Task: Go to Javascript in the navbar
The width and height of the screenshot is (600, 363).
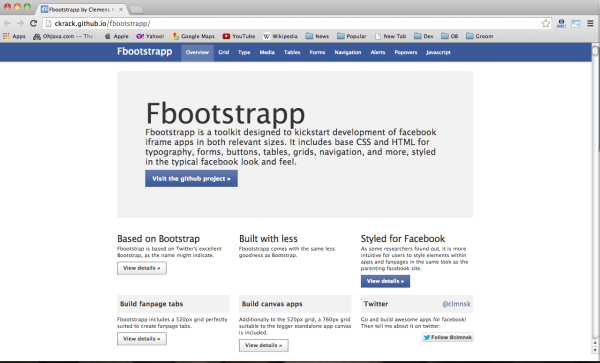Action: point(438,52)
